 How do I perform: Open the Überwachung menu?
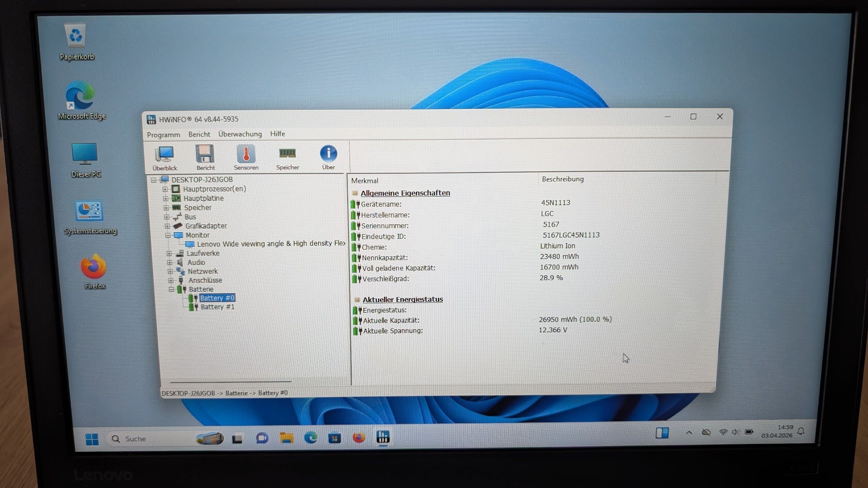coord(240,134)
